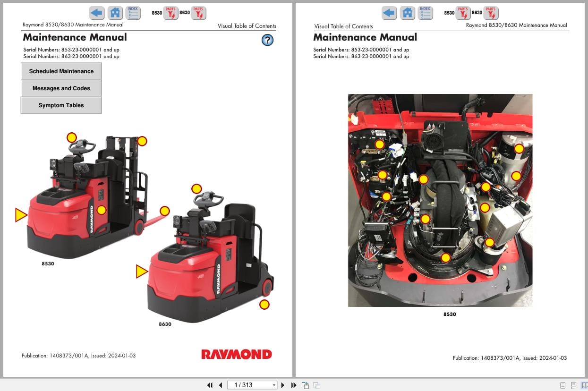Screen dimensions: 588x391
Task: Click the right page 'Serial Numbers: 863-23-0000001' line
Action: [361, 56]
